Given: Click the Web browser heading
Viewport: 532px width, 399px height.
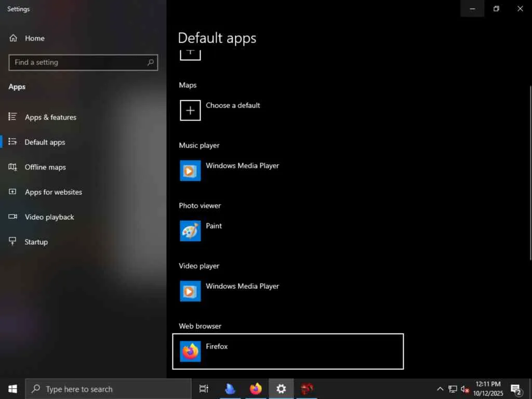Looking at the screenshot, I should coord(200,326).
